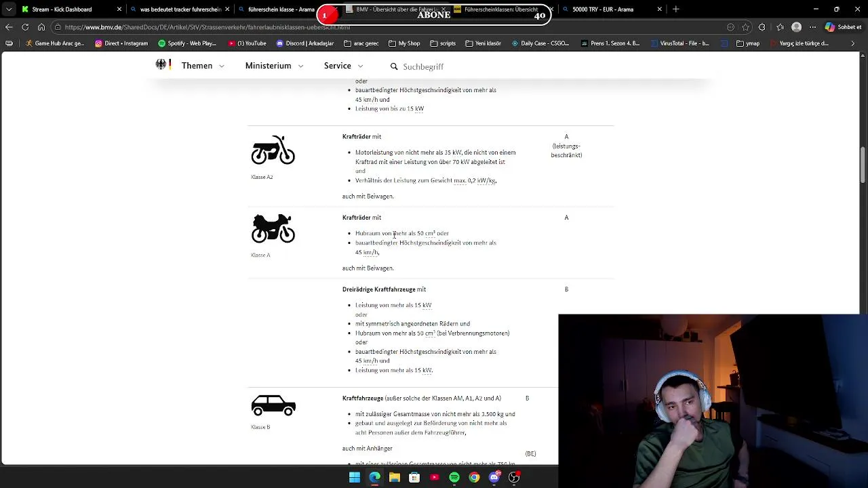This screenshot has height=488, width=868.
Task: Open the red YouTube taskbar app
Action: (x=435, y=477)
